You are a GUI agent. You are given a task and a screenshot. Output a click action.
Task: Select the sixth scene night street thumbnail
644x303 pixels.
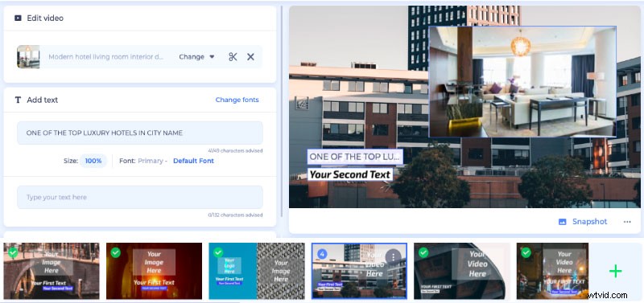pos(552,271)
